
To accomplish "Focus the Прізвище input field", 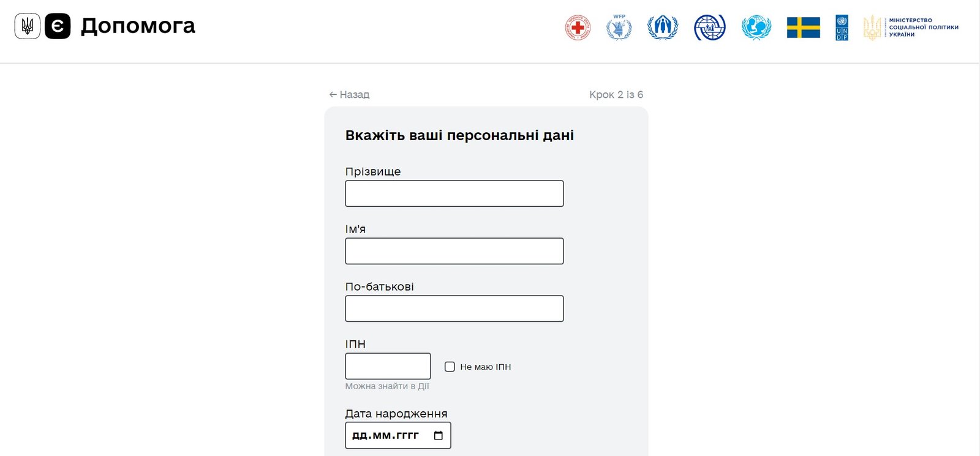I will [x=454, y=193].
